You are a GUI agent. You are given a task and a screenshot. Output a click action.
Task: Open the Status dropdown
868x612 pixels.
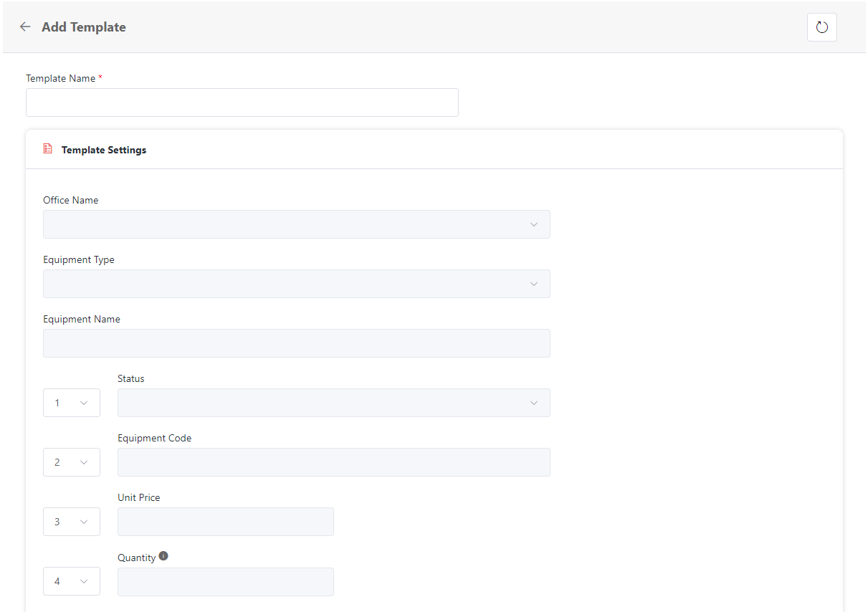tap(333, 403)
